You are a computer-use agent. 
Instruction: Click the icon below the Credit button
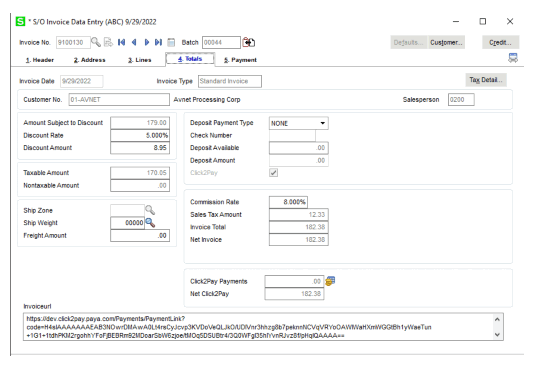(x=513, y=58)
